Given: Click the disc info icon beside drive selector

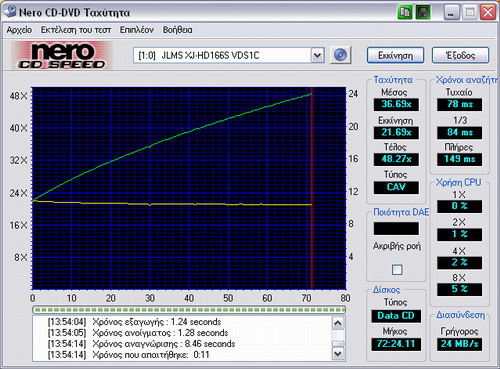Looking at the screenshot, I should pyautogui.click(x=340, y=55).
